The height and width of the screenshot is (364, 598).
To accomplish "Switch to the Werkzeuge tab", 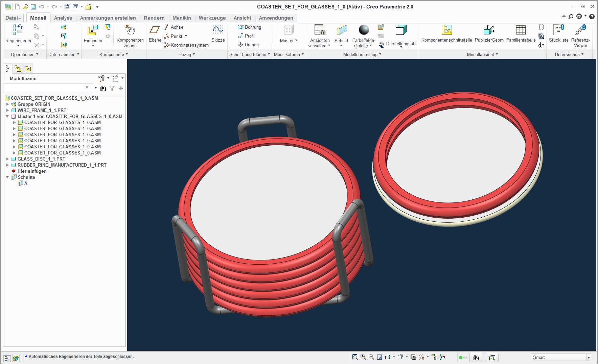I will click(x=212, y=18).
